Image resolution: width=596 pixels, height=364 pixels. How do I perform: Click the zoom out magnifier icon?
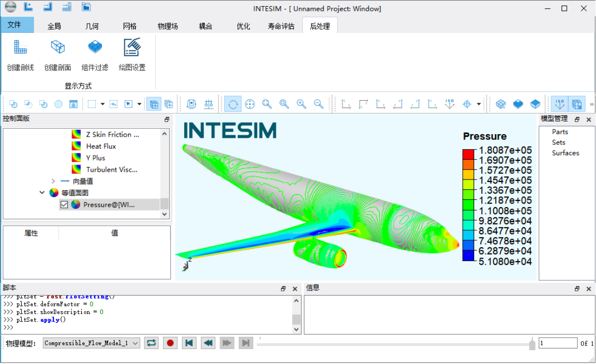[319, 104]
